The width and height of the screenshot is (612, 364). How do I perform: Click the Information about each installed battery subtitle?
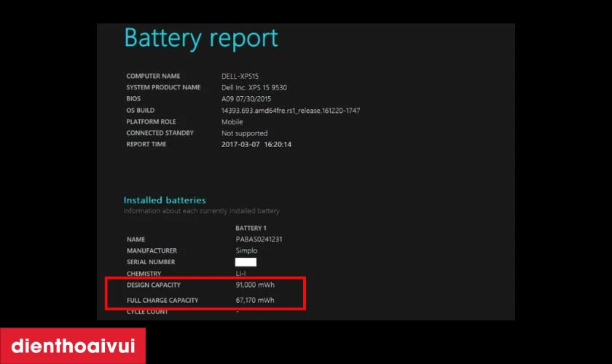coord(201,211)
